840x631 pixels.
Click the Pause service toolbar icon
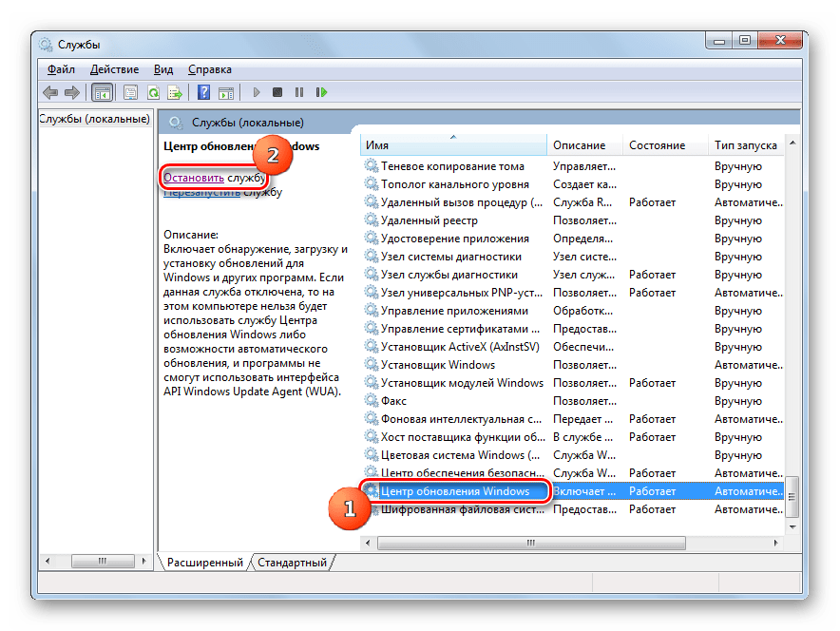(x=299, y=92)
